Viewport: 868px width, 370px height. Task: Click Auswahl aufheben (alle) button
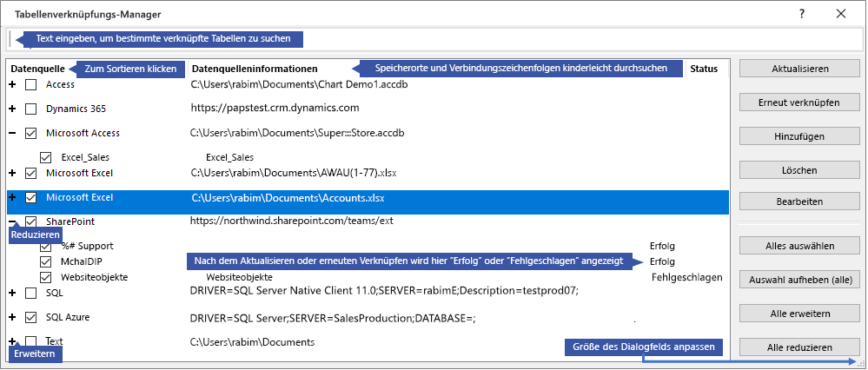[x=800, y=280]
